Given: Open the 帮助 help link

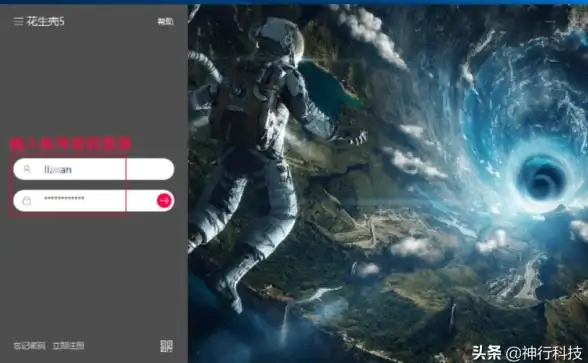Looking at the screenshot, I should 165,21.
